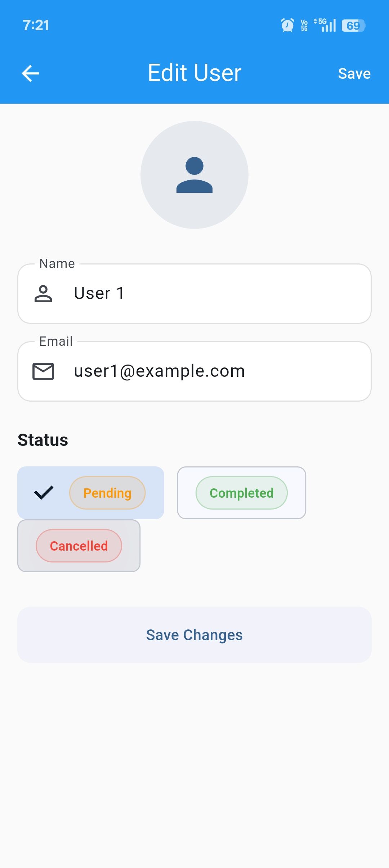Focus the Name input with User 1
The height and width of the screenshot is (868, 389).
pos(216,294)
